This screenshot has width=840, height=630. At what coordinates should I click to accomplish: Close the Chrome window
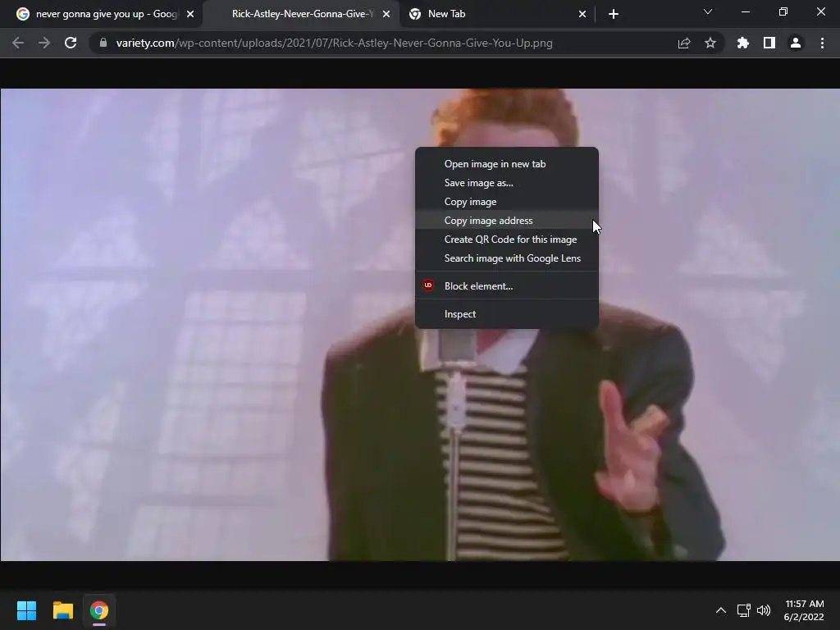point(820,11)
